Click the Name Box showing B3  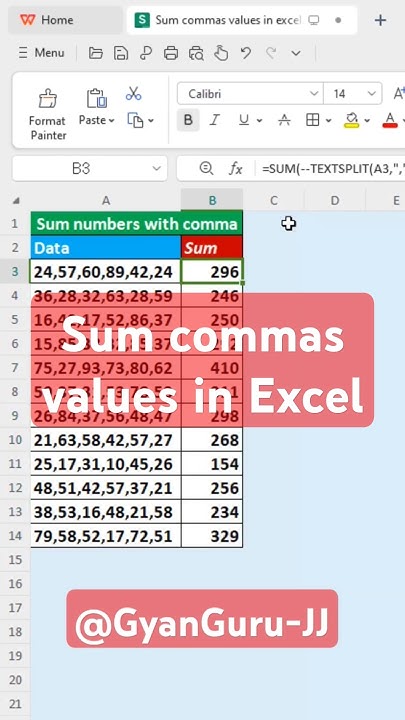coord(81,169)
